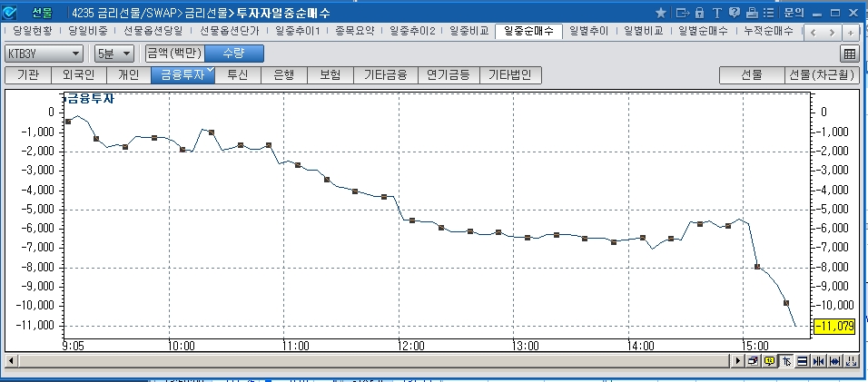Switch to the 일별비교 tab

[x=643, y=32]
